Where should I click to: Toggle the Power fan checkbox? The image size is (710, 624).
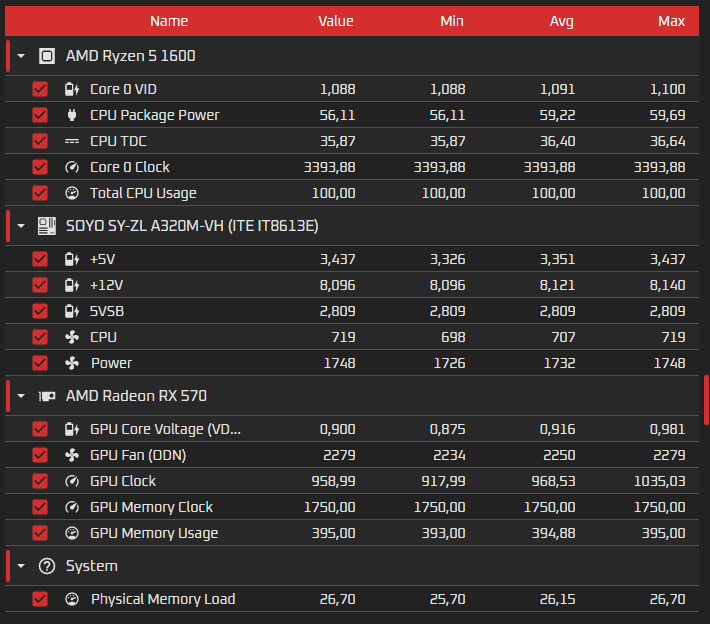click(40, 363)
